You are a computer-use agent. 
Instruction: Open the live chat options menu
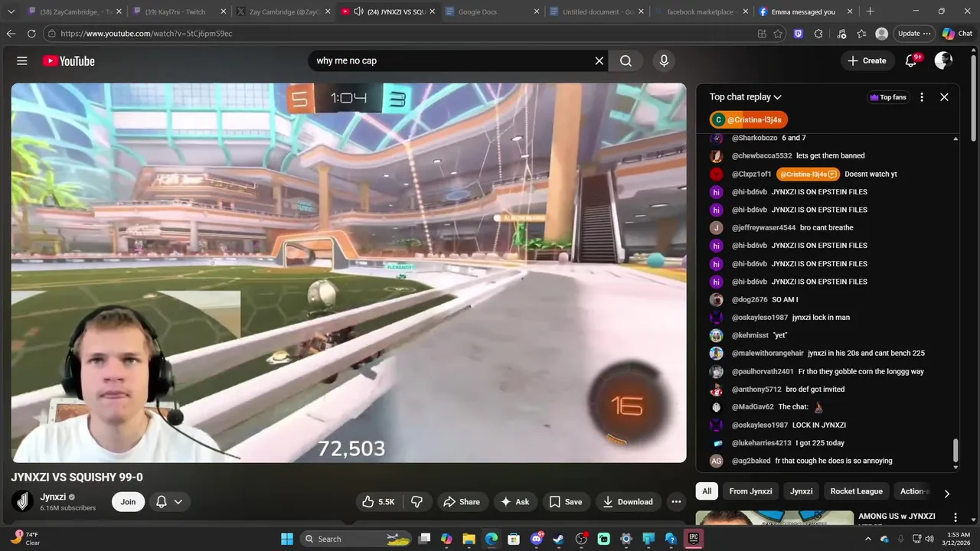tap(922, 97)
